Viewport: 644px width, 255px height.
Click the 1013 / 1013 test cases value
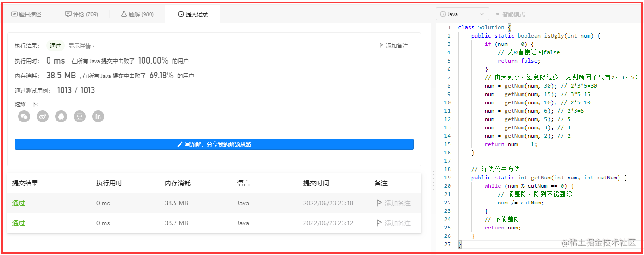pyautogui.click(x=76, y=90)
